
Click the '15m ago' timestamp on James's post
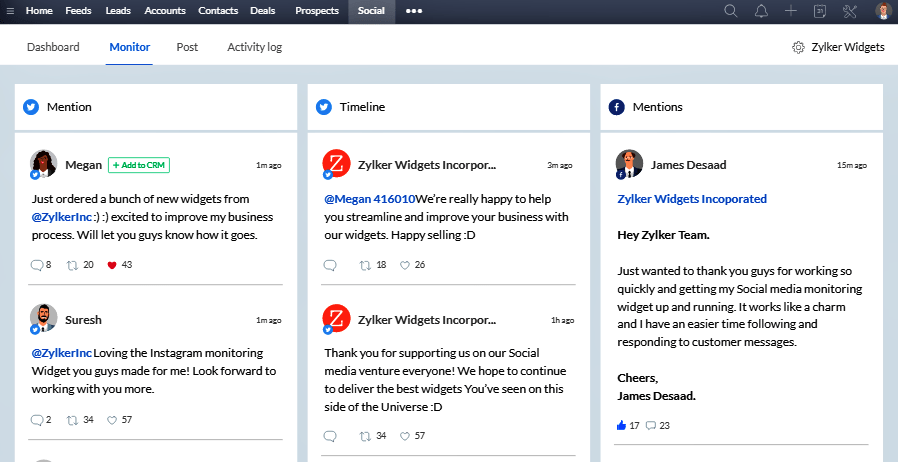click(852, 165)
